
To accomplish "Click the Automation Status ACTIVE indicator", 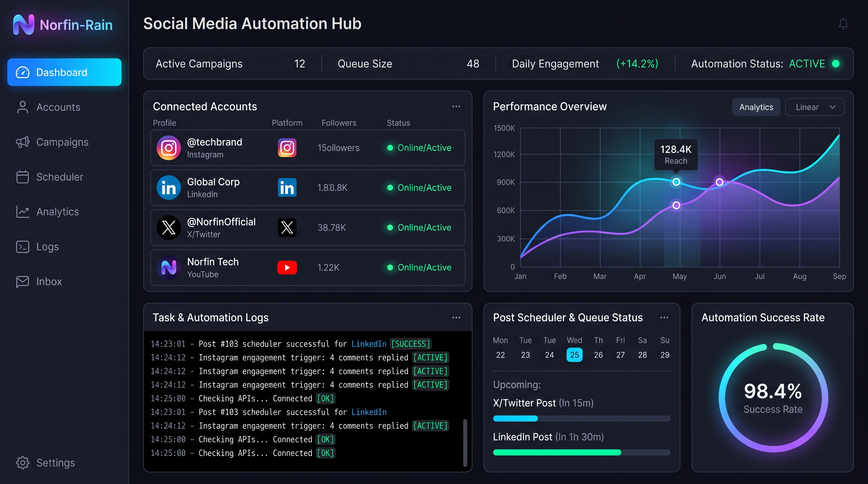I will point(814,64).
